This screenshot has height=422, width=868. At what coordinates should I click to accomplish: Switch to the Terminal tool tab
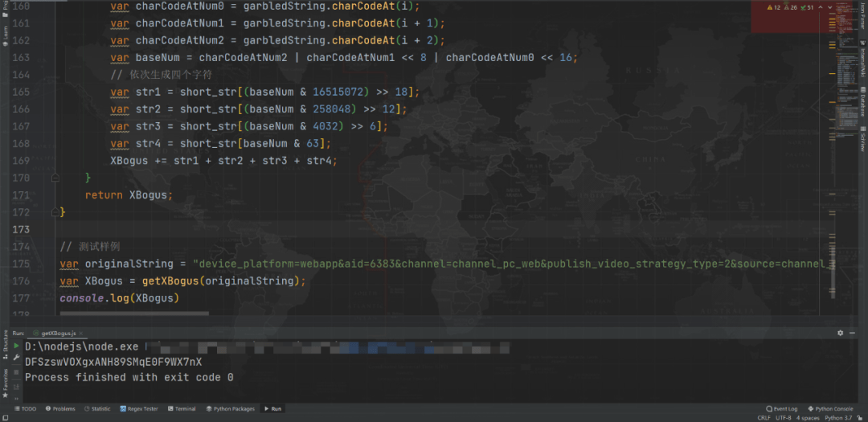182,408
